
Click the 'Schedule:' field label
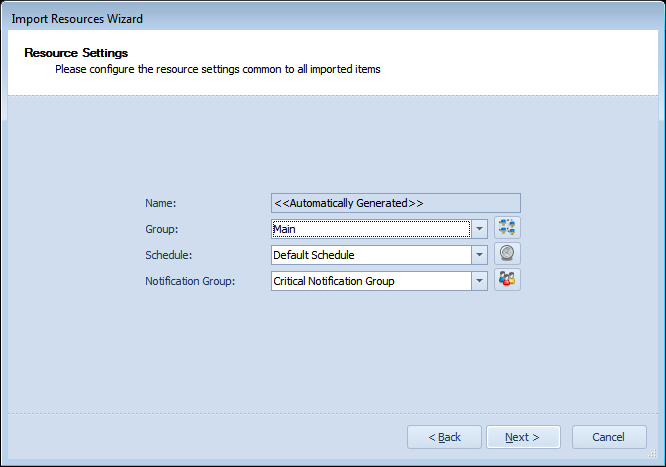169,255
